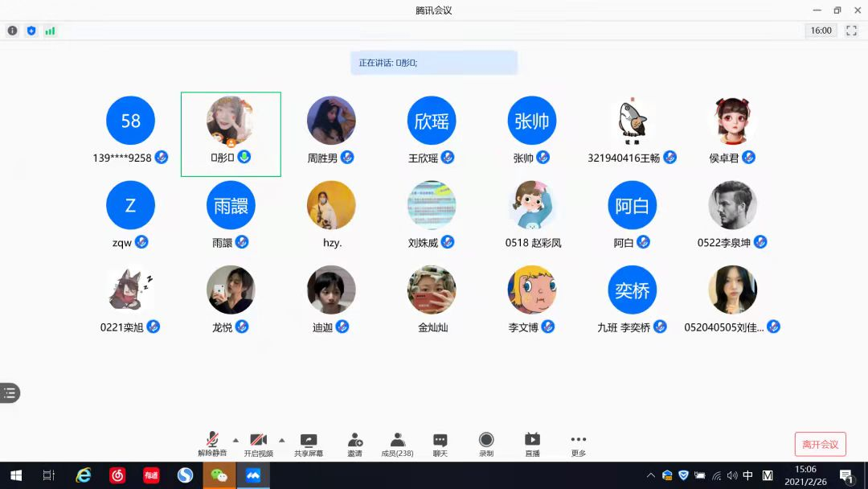
Task: Select 金灿灿's avatar
Action: click(x=432, y=290)
